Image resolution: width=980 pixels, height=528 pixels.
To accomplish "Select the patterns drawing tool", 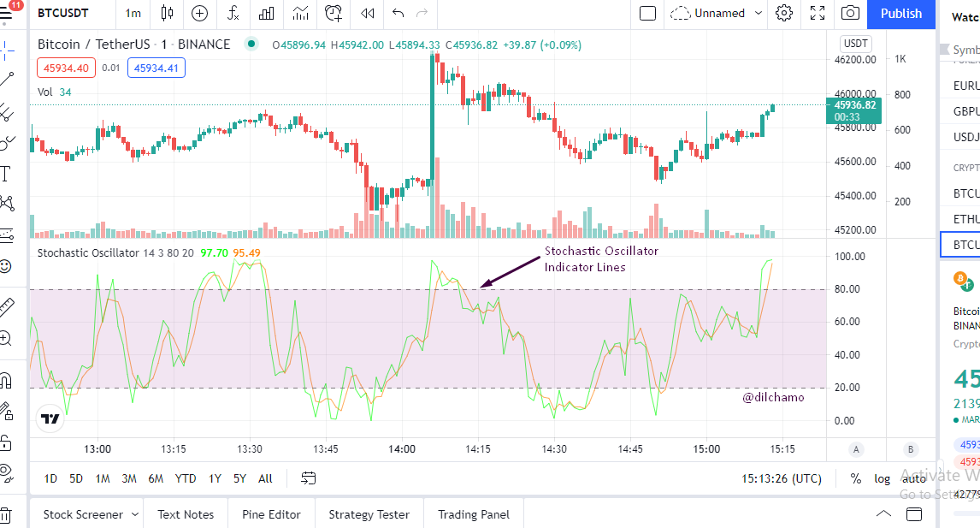I will pos(6,204).
